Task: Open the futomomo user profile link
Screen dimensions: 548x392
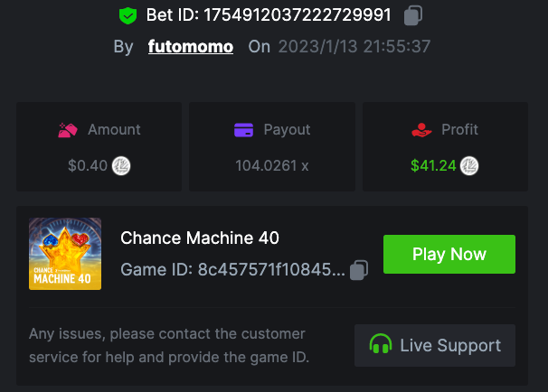Action: click(x=190, y=46)
